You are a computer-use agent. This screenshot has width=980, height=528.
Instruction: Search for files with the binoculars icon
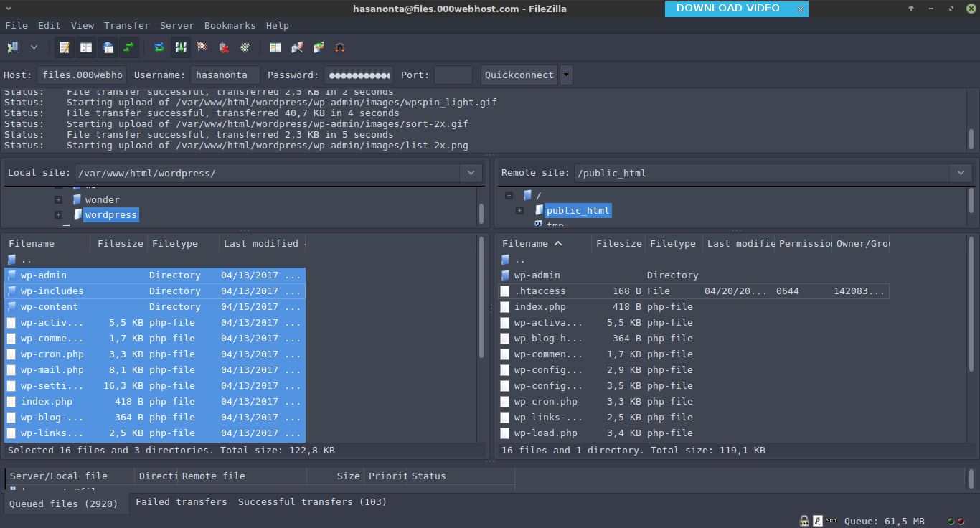click(340, 47)
